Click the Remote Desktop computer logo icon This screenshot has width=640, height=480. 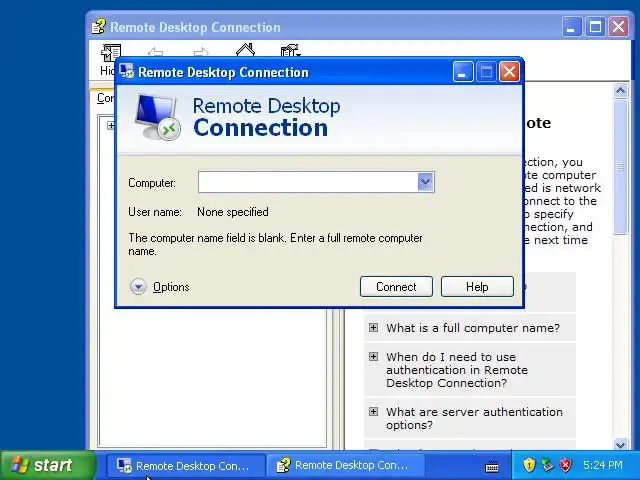[158, 117]
